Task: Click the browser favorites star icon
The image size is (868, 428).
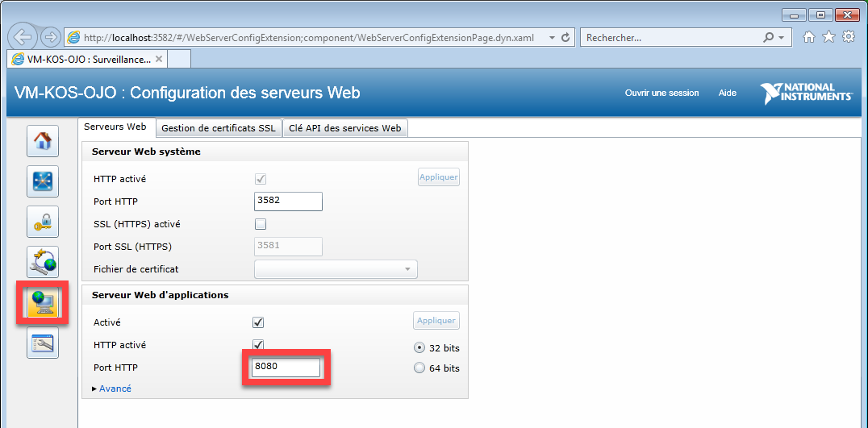Action: click(x=828, y=37)
